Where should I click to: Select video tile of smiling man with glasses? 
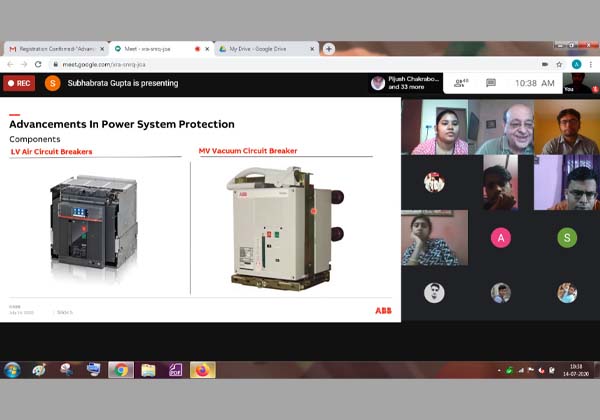501,127
